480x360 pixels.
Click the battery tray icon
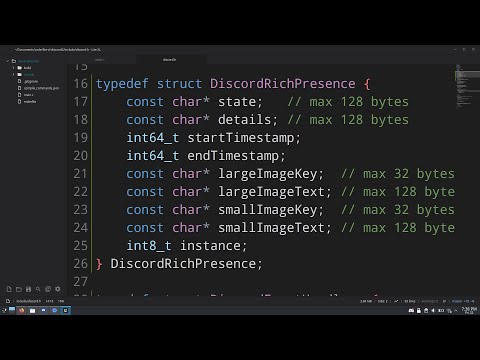(x=441, y=310)
